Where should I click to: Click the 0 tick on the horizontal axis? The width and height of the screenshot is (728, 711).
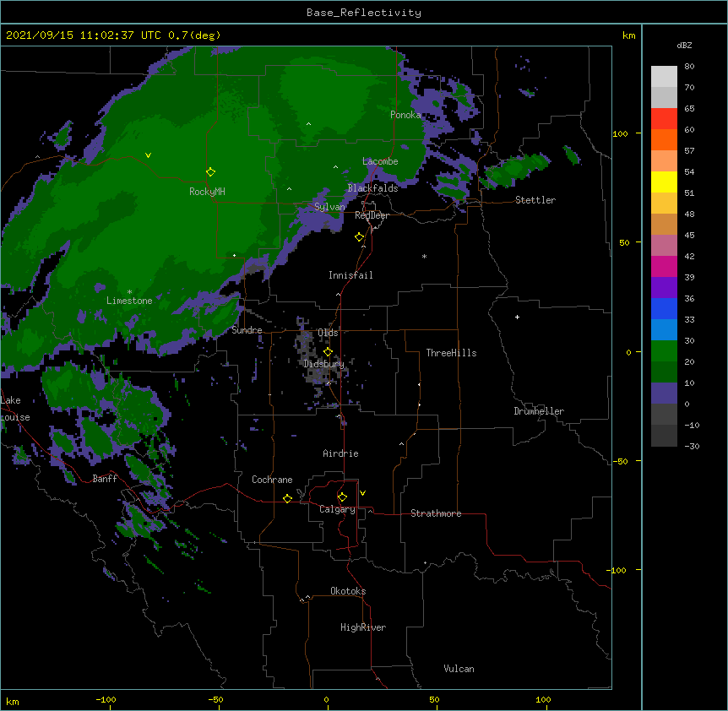point(326,699)
